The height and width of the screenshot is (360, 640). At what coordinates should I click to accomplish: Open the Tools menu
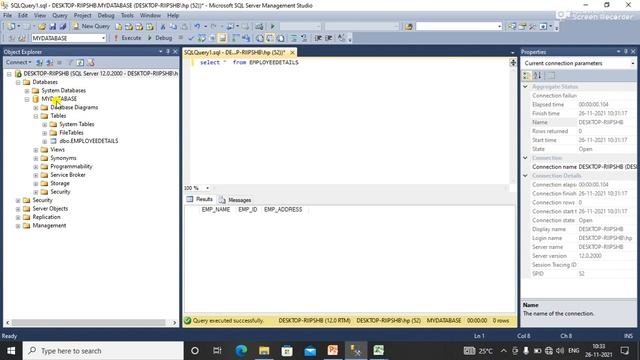(127, 16)
